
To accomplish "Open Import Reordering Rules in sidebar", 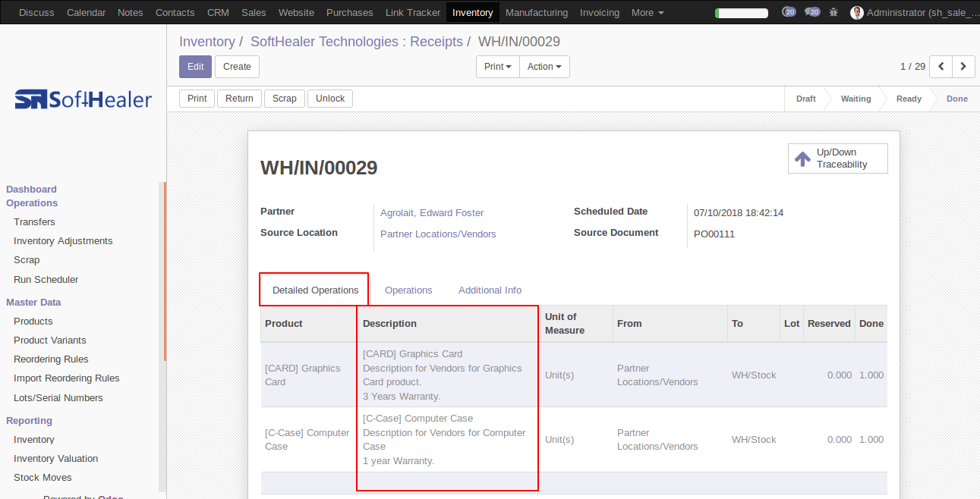I will click(x=67, y=378).
